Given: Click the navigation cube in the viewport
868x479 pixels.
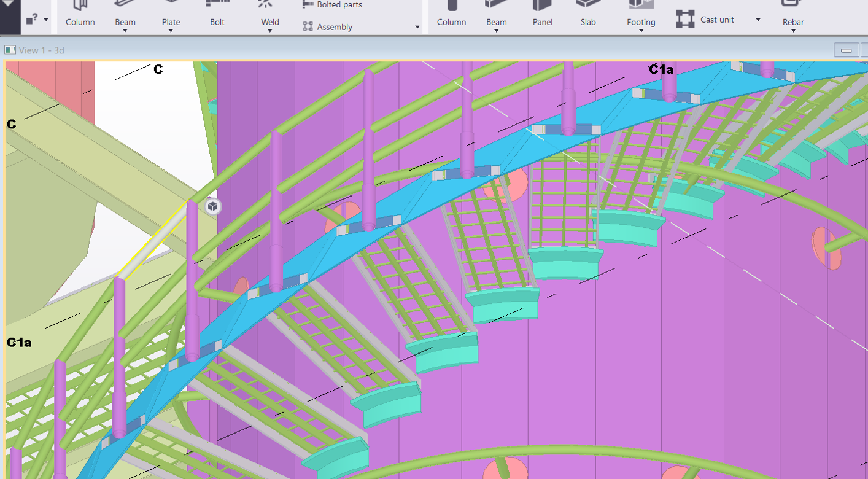Looking at the screenshot, I should point(212,207).
